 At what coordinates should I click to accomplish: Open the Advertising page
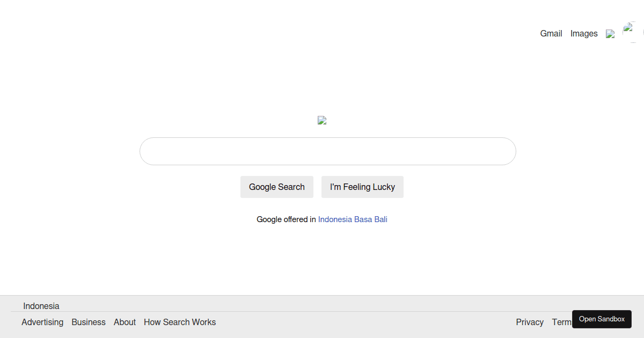click(x=42, y=322)
